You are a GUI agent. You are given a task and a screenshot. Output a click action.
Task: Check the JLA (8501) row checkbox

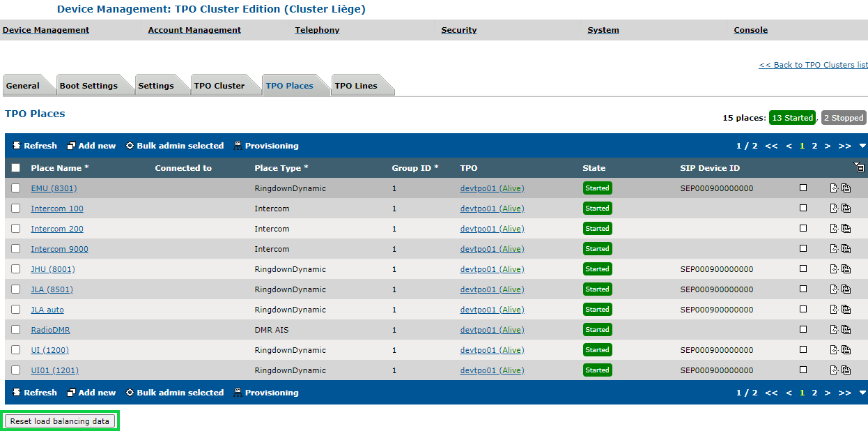tap(15, 289)
